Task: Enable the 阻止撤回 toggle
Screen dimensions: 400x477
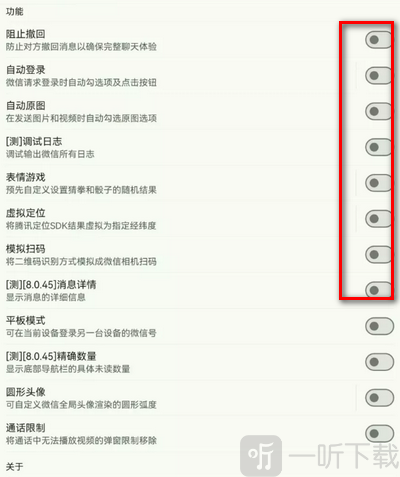Action: [379, 40]
